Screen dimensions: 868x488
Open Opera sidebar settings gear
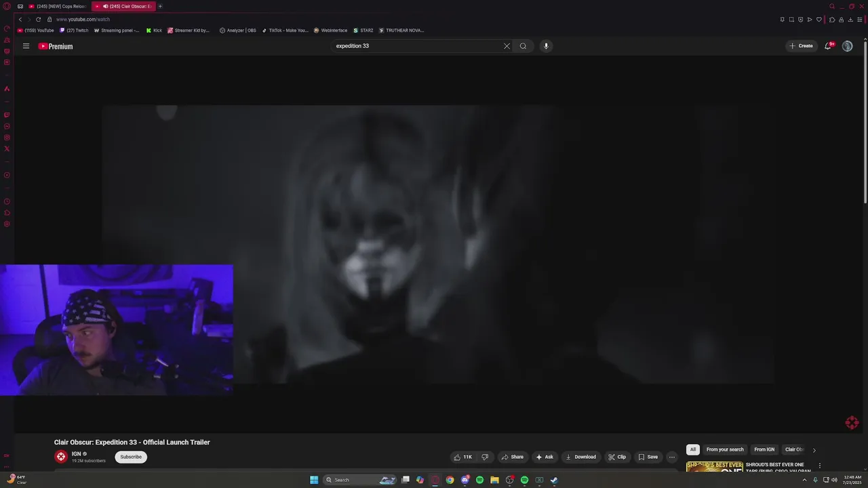click(x=7, y=224)
